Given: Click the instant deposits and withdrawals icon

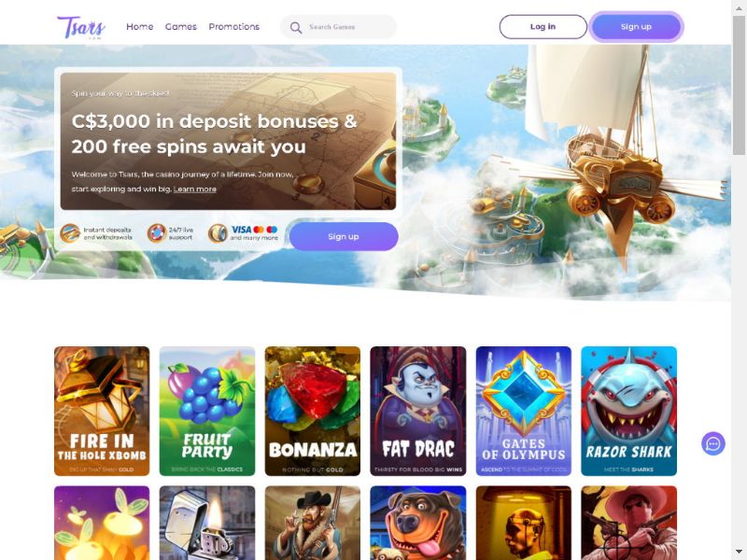Looking at the screenshot, I should click(x=70, y=233).
